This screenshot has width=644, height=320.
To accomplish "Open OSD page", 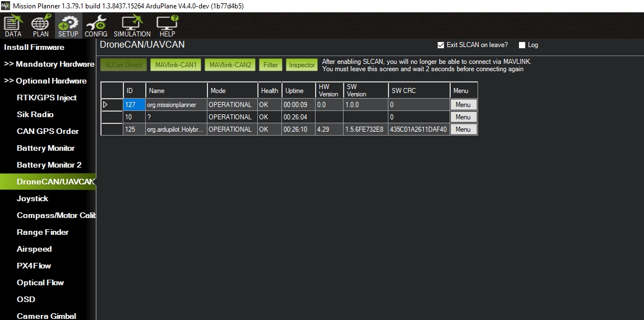I will click(x=26, y=300).
